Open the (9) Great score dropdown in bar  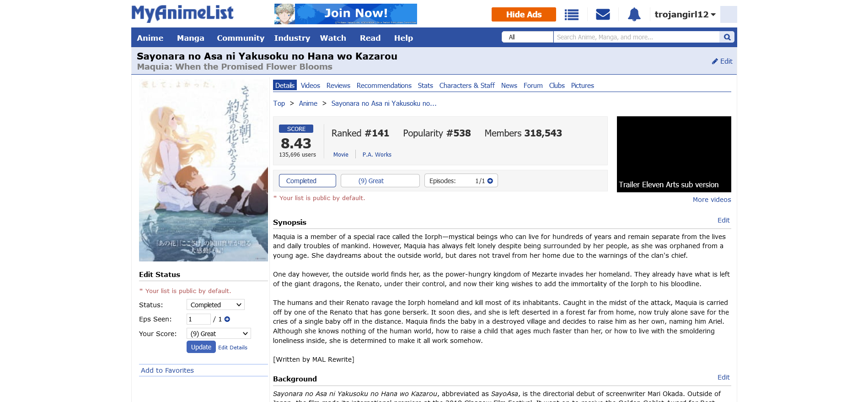pyautogui.click(x=380, y=181)
